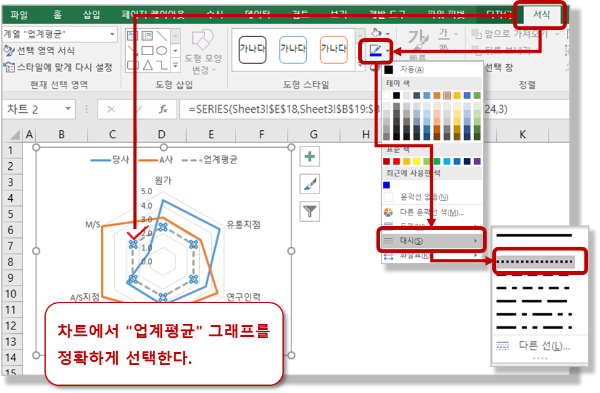Screen dimensions: 600x393
Task: Pick the recently used blue color swatch
Action: coord(387,185)
